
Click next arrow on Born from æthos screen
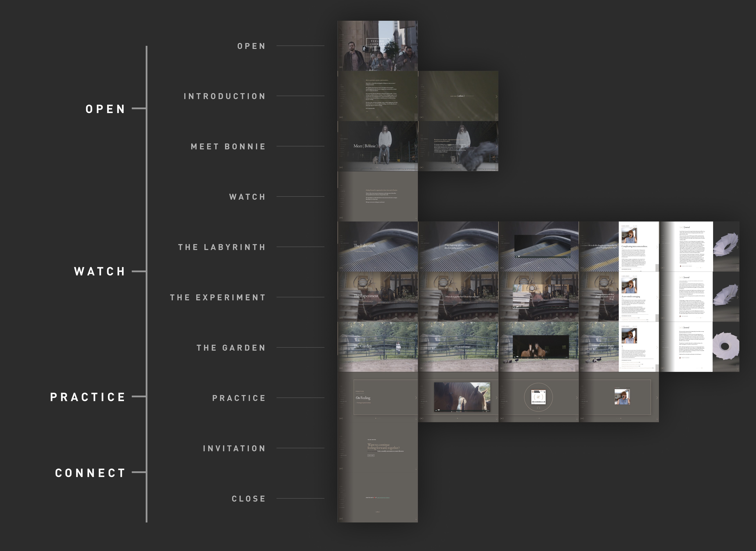[x=496, y=96]
